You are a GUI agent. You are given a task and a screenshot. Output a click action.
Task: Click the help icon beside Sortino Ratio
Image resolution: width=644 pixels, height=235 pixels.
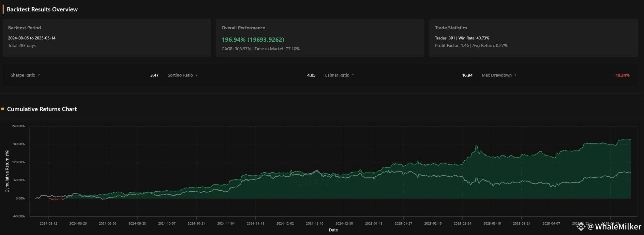tap(197, 75)
